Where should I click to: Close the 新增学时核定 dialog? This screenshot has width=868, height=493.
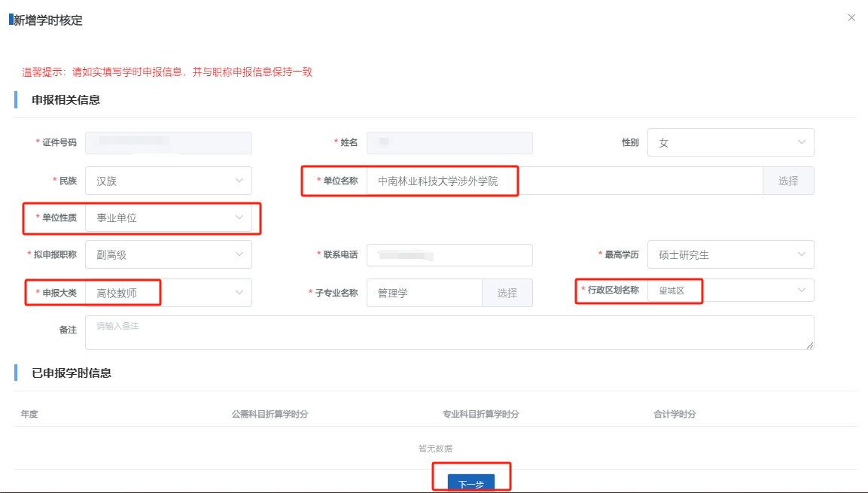pyautogui.click(x=851, y=18)
